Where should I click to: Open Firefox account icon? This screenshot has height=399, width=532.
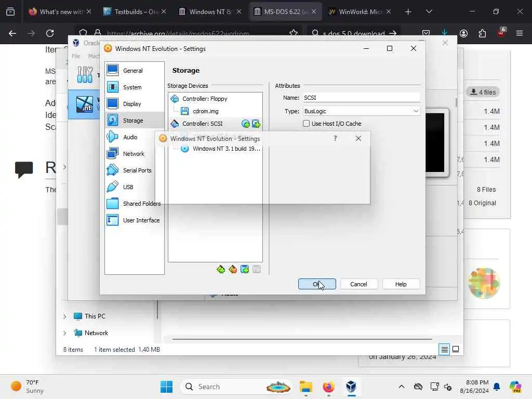(x=463, y=33)
